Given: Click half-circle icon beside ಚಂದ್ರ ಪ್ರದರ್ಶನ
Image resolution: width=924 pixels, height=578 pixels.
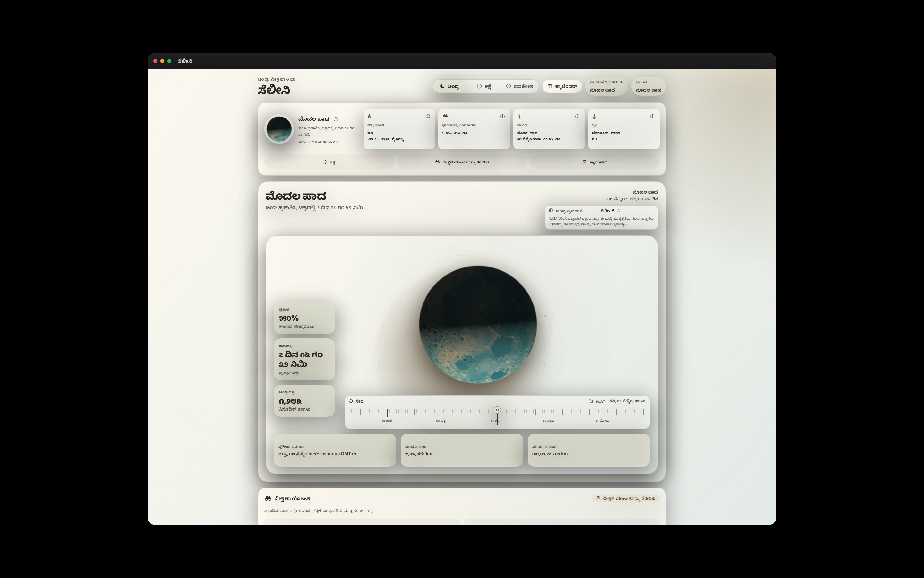Looking at the screenshot, I should point(551,211).
